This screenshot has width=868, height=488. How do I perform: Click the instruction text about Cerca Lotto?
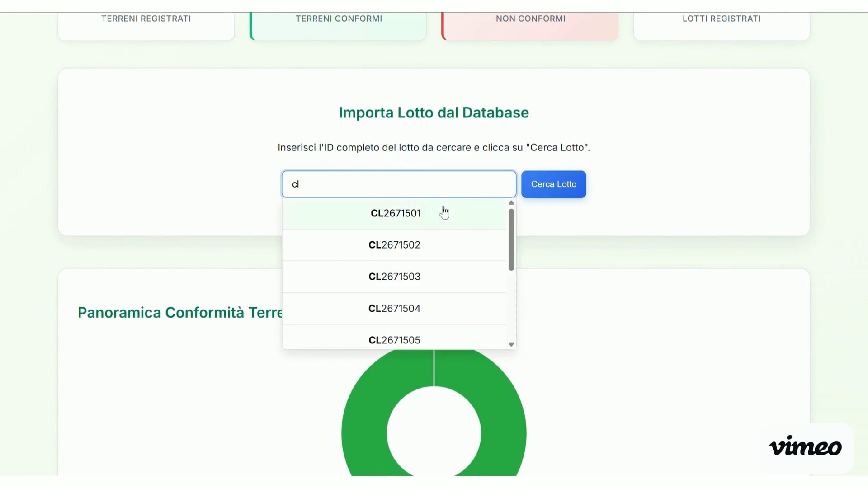click(433, 147)
